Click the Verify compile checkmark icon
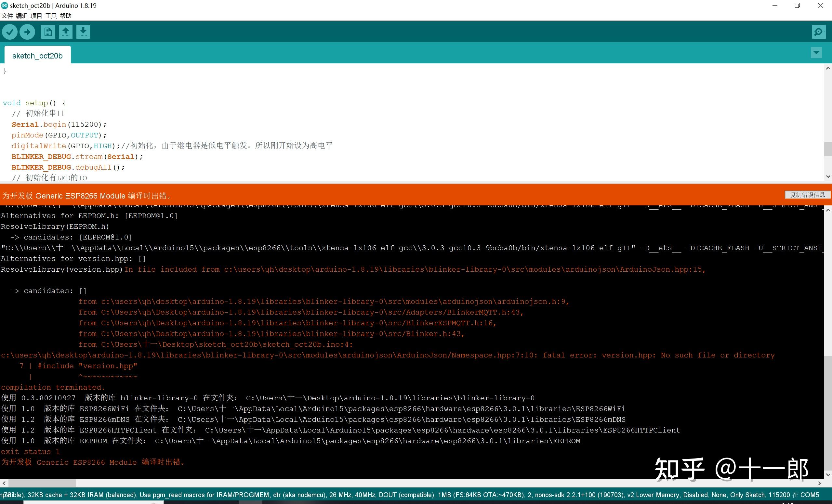The height and width of the screenshot is (504, 832). tap(10, 32)
